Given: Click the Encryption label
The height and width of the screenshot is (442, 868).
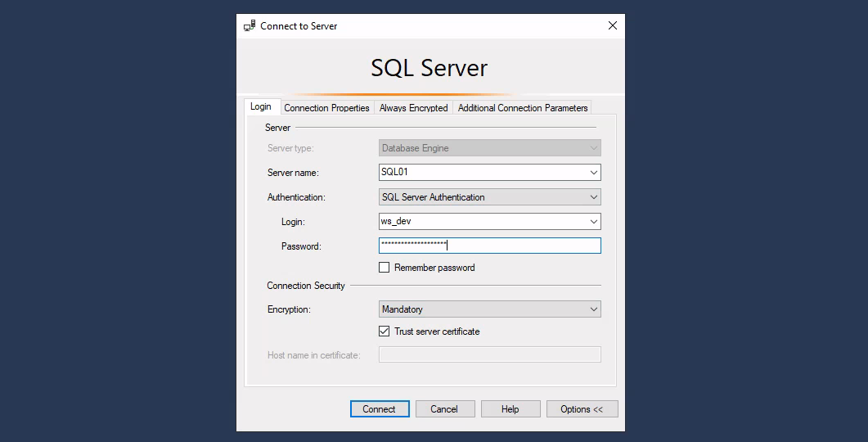Looking at the screenshot, I should pos(289,309).
